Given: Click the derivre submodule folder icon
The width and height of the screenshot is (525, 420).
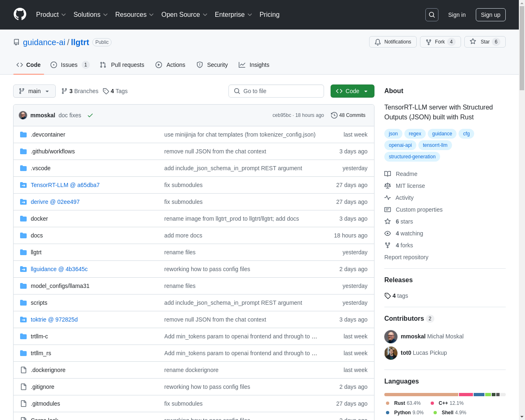Looking at the screenshot, I should [23, 202].
